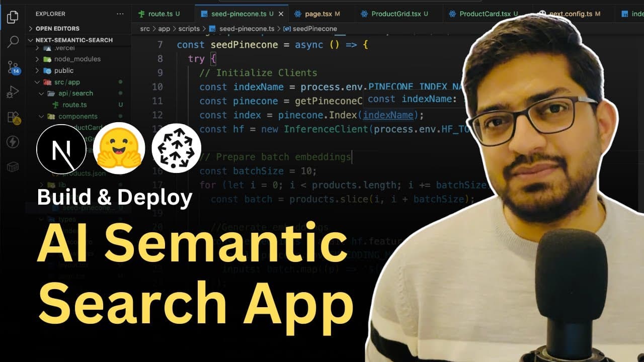Viewport: 644px width, 362px height.
Task: Select the Explorer files icon
Action: tap(13, 17)
